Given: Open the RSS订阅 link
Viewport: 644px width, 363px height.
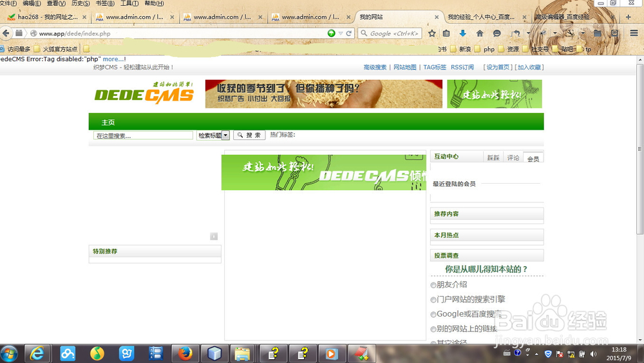Looking at the screenshot, I should click(462, 67).
